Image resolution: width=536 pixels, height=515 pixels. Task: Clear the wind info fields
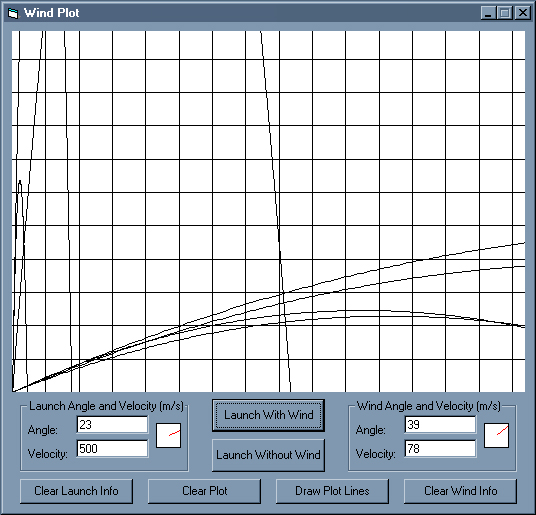460,491
